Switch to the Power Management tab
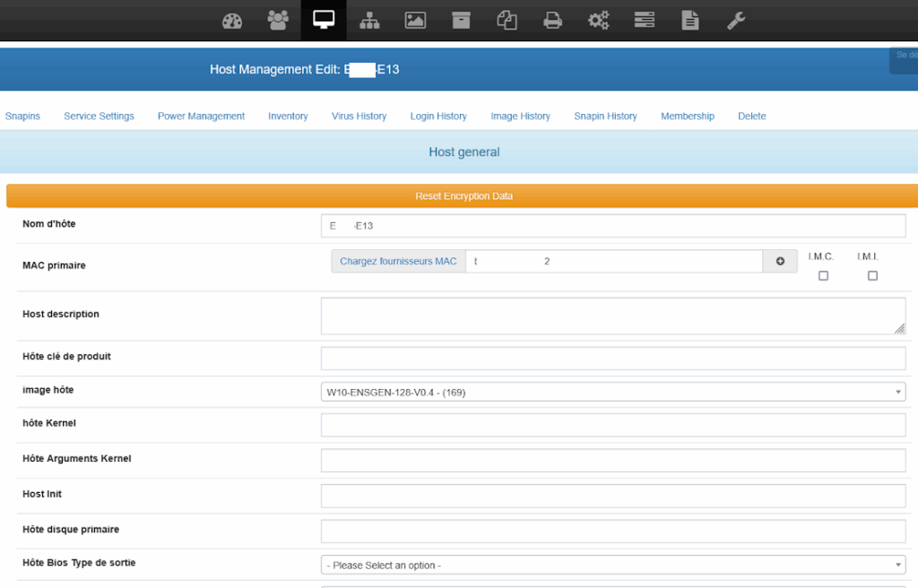 tap(201, 116)
